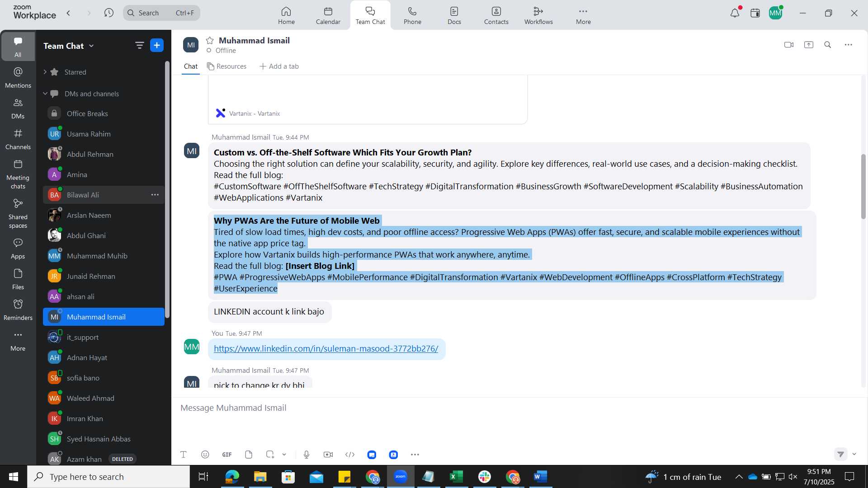The height and width of the screenshot is (488, 868).
Task: Open emoji picker
Action: coord(205,455)
